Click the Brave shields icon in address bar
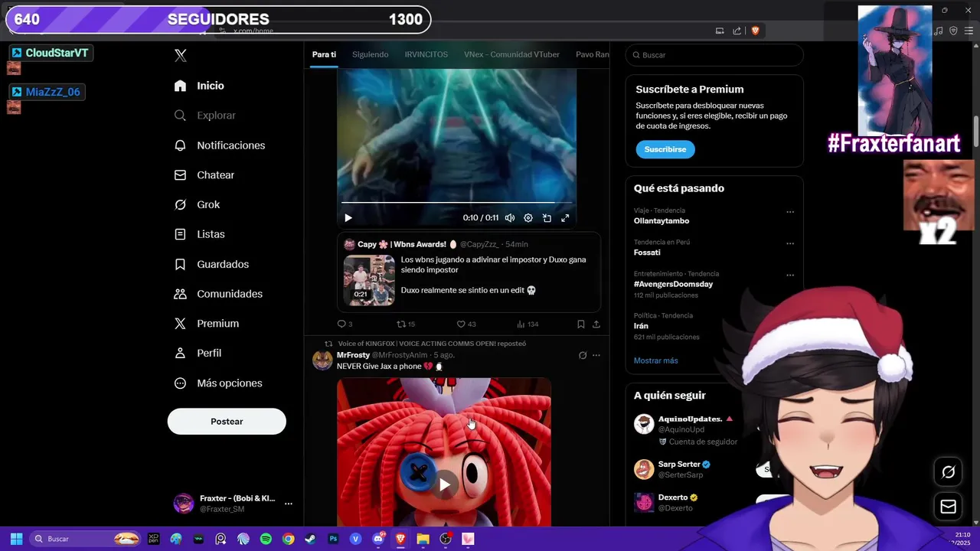 755,31
